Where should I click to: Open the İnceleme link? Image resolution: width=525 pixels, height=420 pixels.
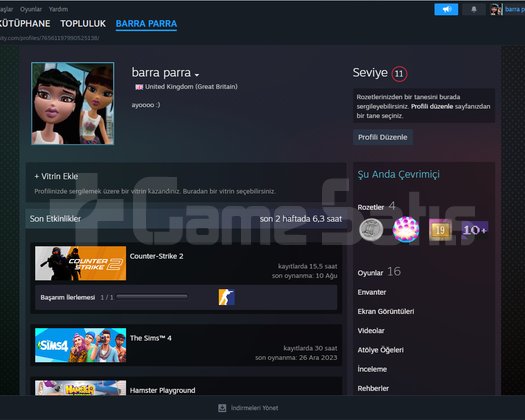(372, 369)
